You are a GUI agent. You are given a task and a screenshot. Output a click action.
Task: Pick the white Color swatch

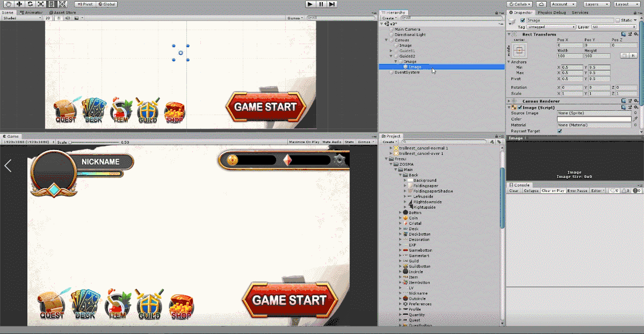[594, 119]
